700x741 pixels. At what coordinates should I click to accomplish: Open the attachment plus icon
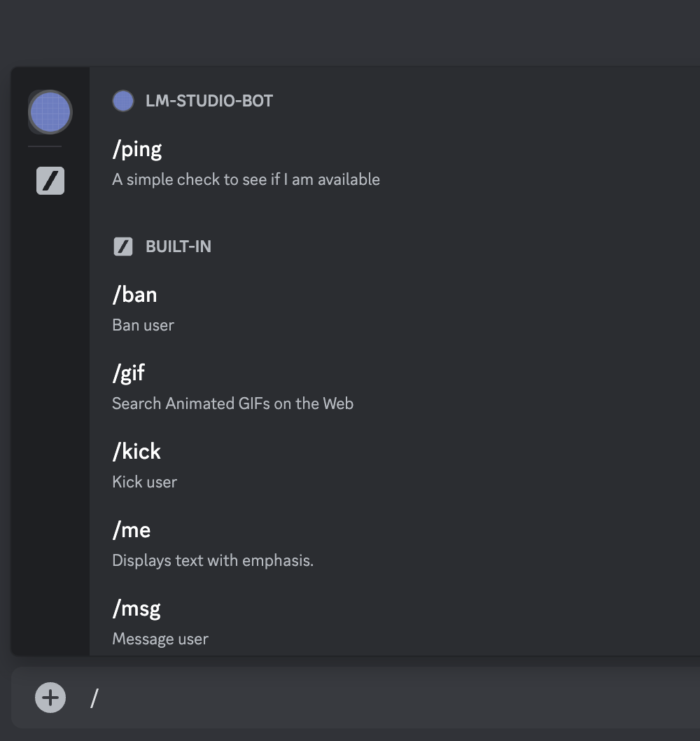[x=49, y=697]
